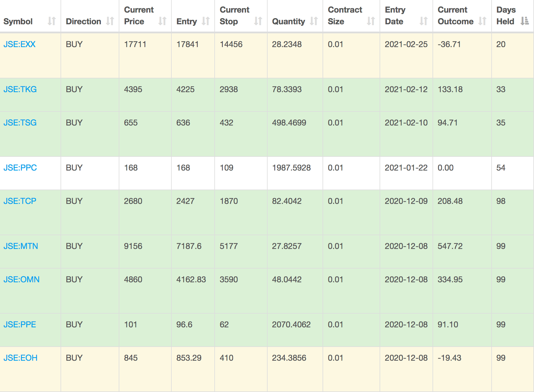The width and height of the screenshot is (534, 392).
Task: Open the JSE:OMN symbol link
Action: [x=21, y=279]
